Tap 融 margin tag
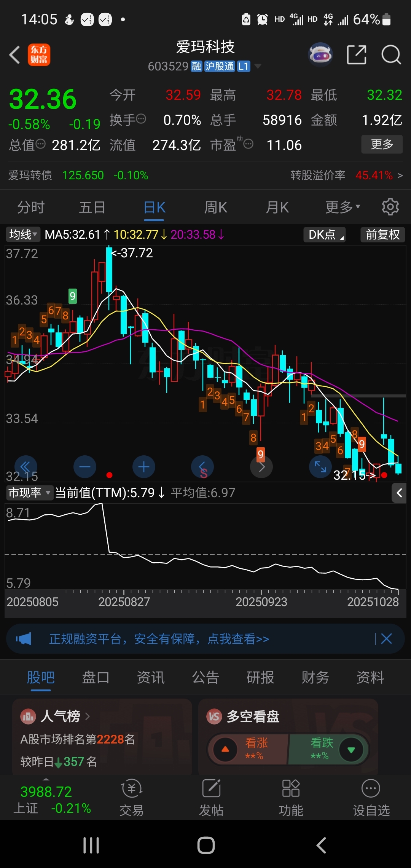This screenshot has width=411, height=868. click(196, 66)
